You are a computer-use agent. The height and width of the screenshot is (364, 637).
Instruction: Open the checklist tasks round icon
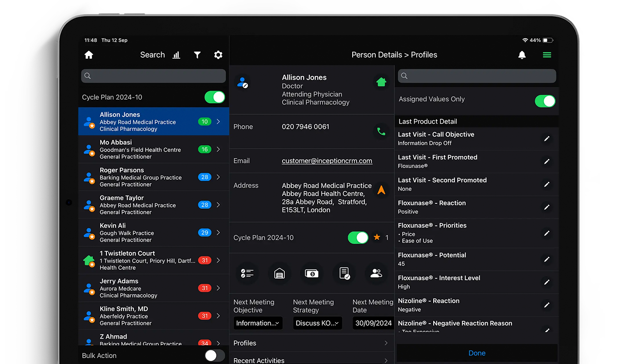click(x=247, y=273)
